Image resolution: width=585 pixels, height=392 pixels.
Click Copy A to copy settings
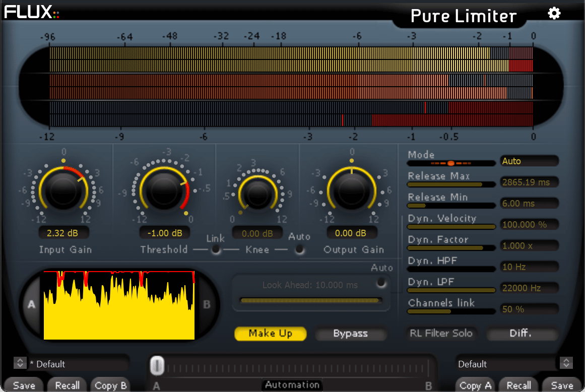coord(474,385)
